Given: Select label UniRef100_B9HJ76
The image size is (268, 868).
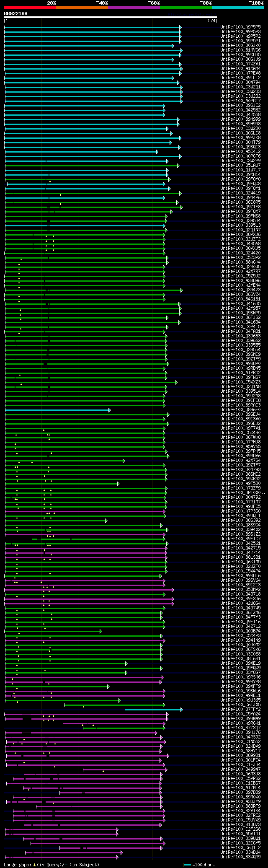Looking at the screenshot, I should coord(240,732).
